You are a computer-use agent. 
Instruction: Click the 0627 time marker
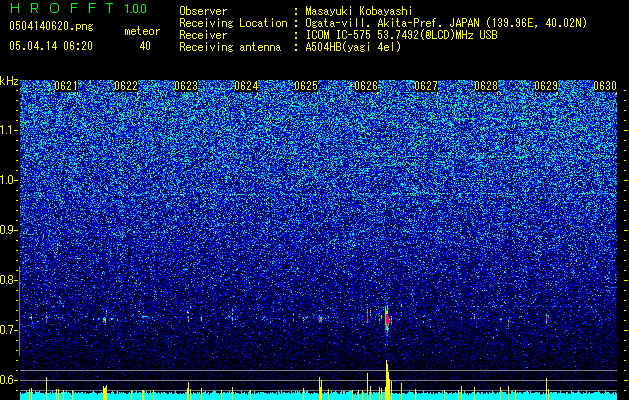click(426, 86)
